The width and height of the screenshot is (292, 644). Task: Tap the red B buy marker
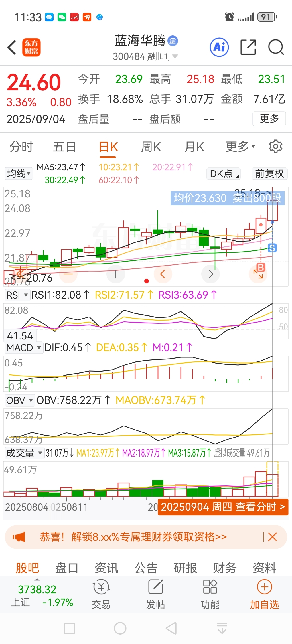pyautogui.click(x=261, y=267)
